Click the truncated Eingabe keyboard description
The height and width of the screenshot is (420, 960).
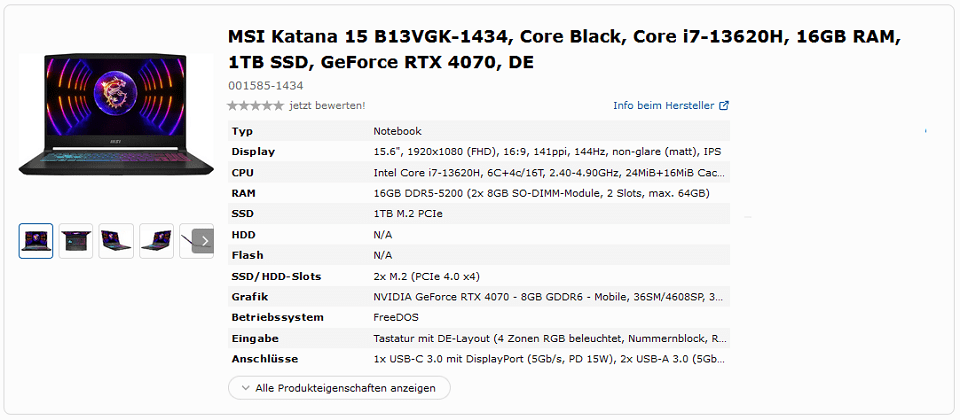pos(550,339)
